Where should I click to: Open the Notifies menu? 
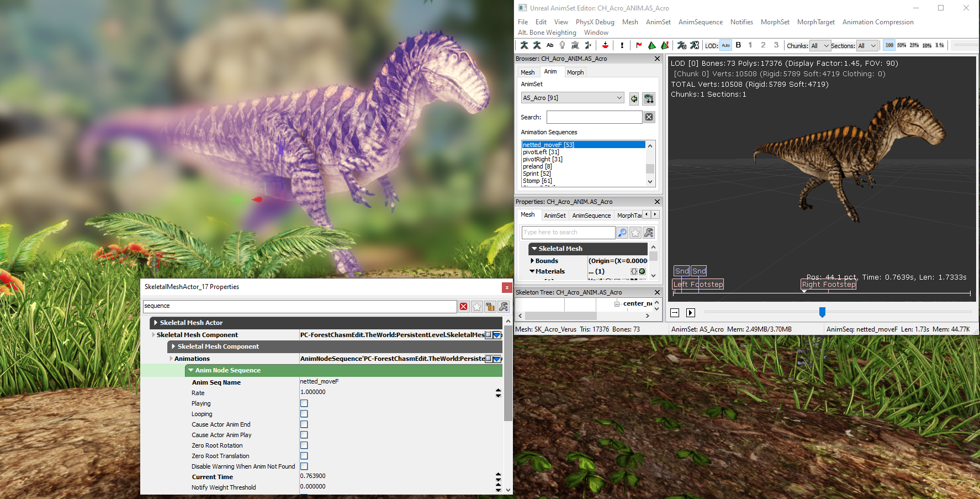[741, 22]
